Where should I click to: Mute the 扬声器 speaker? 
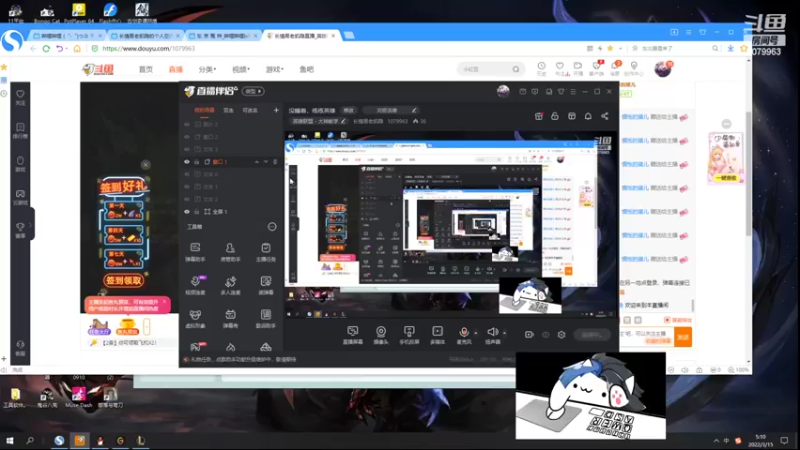point(492,333)
